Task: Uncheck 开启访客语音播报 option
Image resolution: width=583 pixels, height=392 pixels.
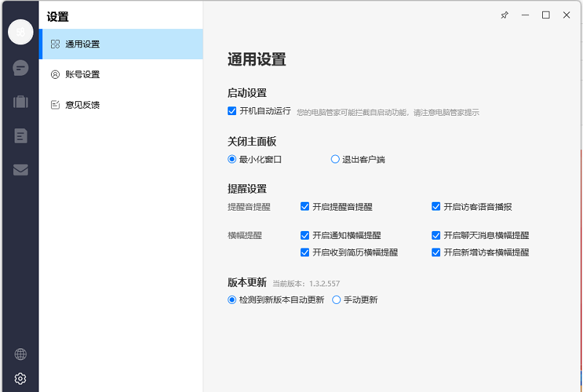Action: tap(437, 207)
